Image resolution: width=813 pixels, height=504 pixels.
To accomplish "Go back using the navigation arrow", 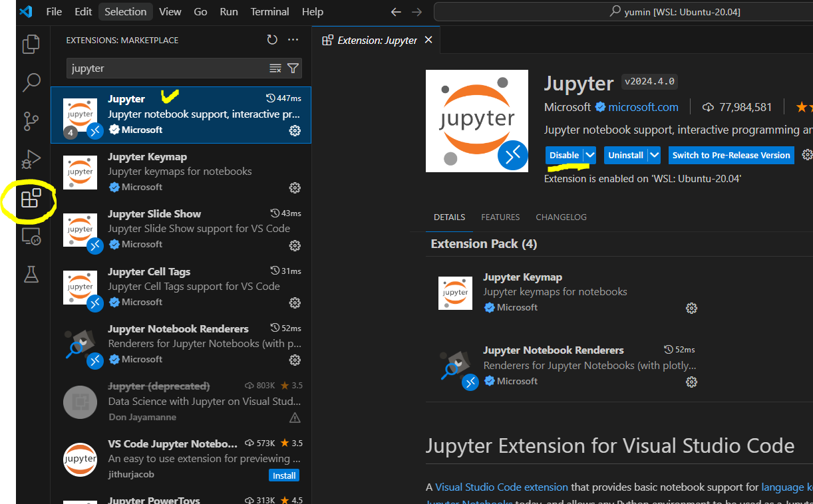I will point(396,12).
